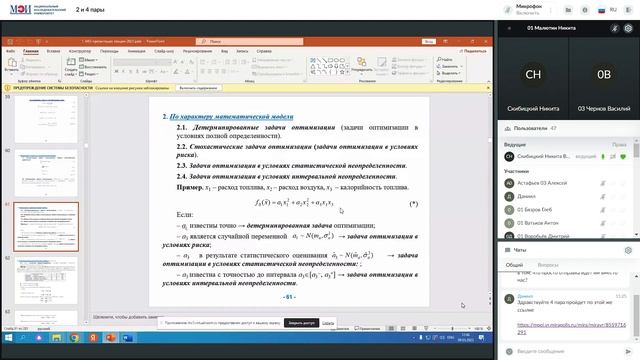Screen dimensions: 640x360
Task: Open Windows Start menu in shared screen
Action: pyautogui.click(x=8, y=338)
